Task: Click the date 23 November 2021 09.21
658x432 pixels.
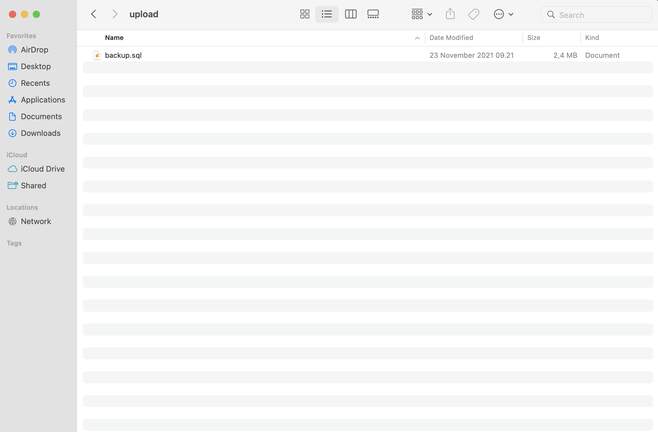Action: point(471,55)
